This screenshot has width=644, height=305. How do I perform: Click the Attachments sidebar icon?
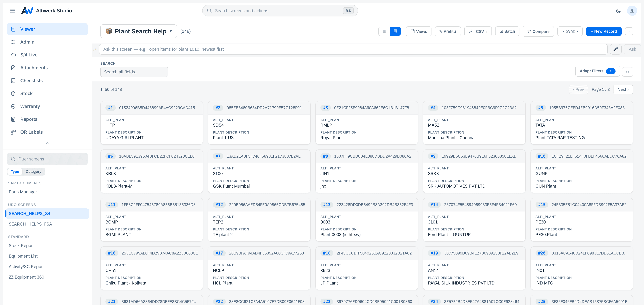13,68
